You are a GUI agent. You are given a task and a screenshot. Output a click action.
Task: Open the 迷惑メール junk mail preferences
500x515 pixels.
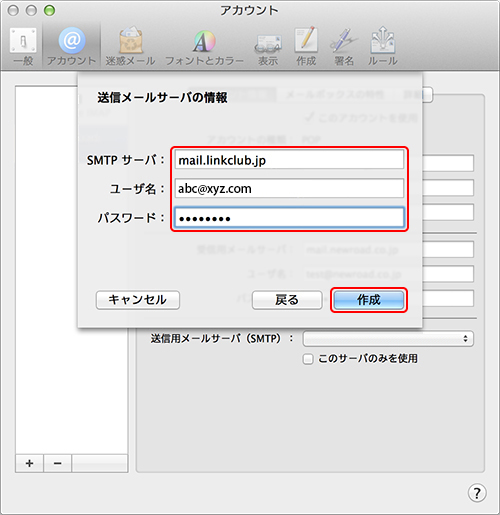pos(130,47)
